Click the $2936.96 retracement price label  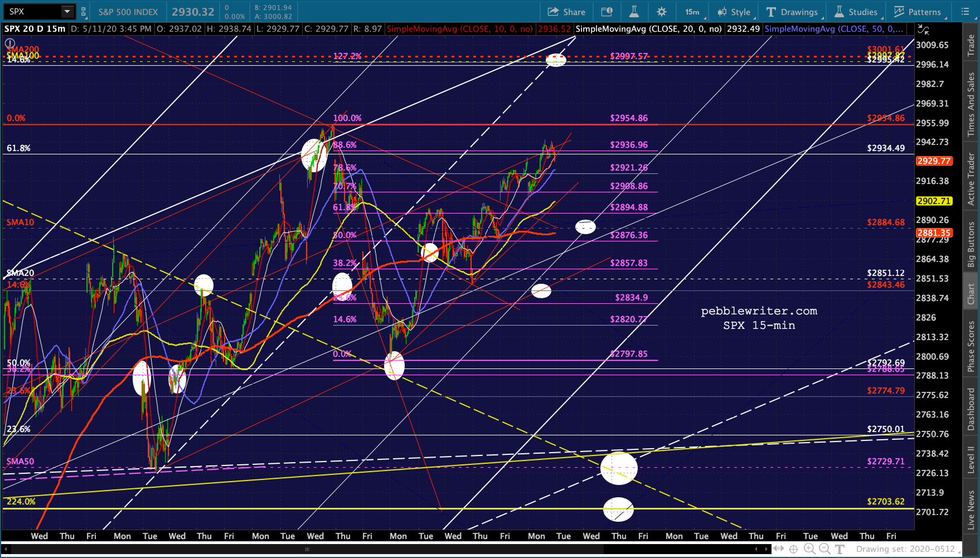pyautogui.click(x=629, y=145)
